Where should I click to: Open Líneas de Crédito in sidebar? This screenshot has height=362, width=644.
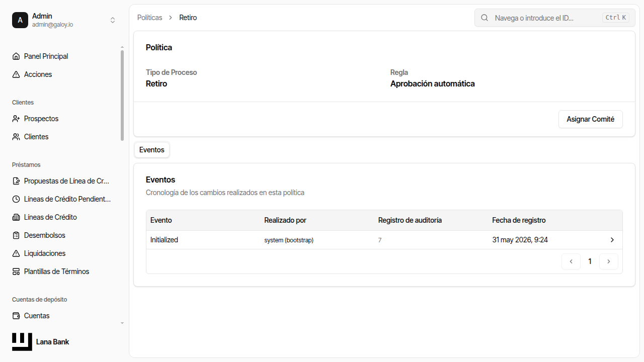(64, 217)
